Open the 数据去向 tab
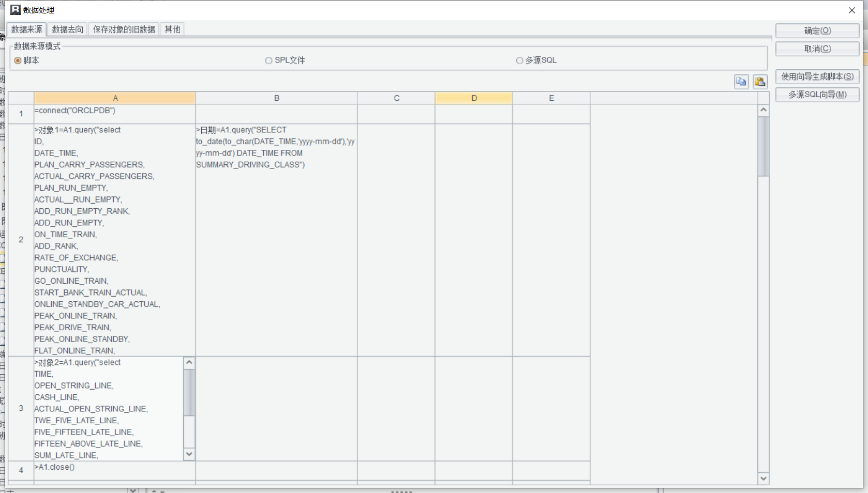This screenshot has height=493, width=868. click(x=68, y=29)
